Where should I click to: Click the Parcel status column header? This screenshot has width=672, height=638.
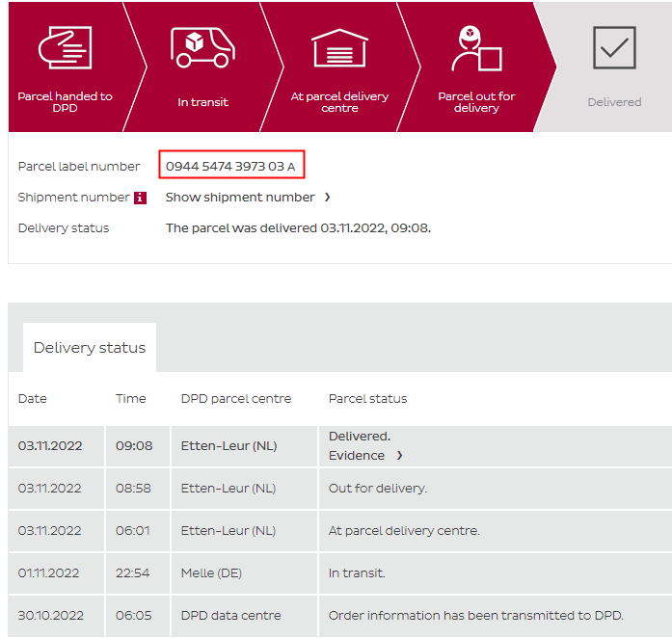pyautogui.click(x=367, y=399)
